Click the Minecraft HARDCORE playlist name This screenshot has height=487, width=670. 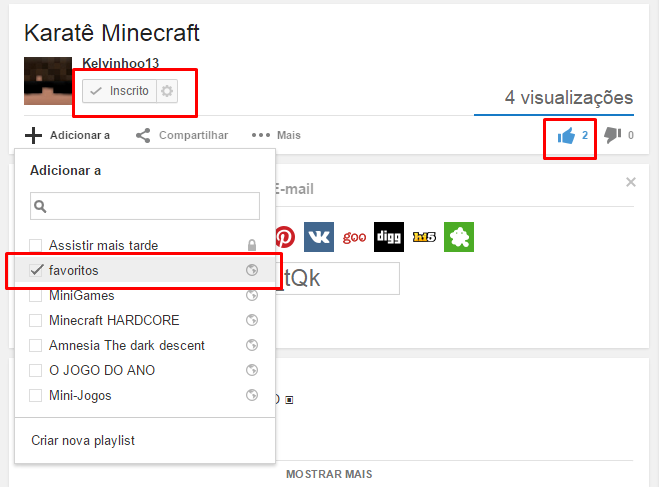point(114,320)
